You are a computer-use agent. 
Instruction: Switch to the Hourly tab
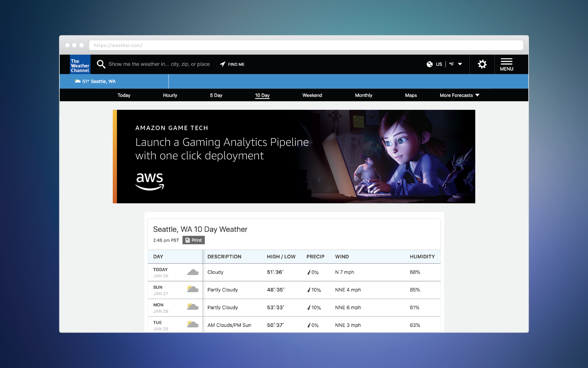(170, 95)
